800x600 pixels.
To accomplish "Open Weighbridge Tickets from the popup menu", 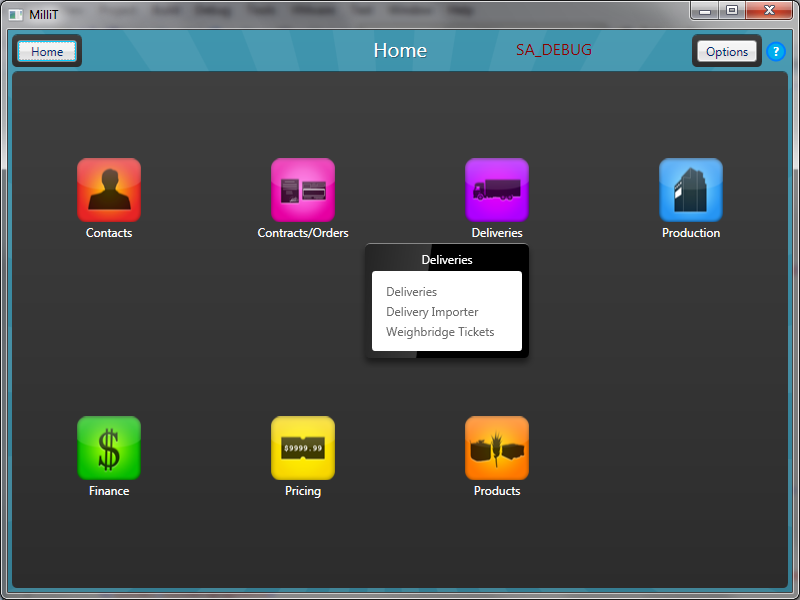I will click(x=440, y=332).
